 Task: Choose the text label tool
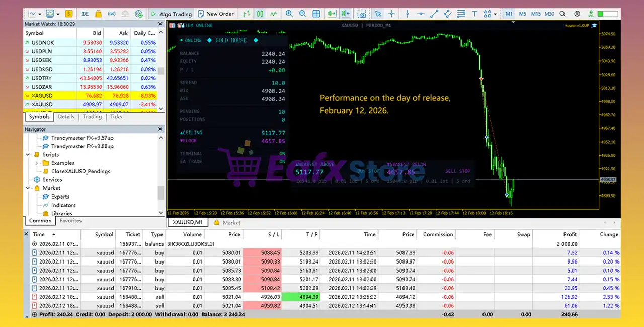pyautogui.click(x=474, y=14)
